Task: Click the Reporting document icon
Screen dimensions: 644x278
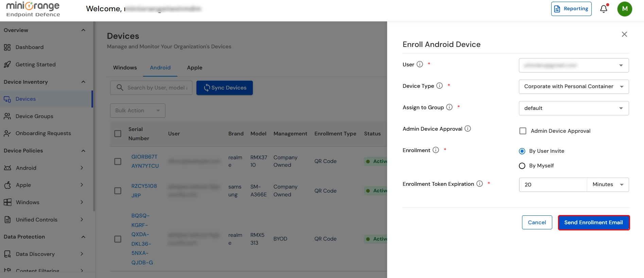Action: click(x=557, y=9)
